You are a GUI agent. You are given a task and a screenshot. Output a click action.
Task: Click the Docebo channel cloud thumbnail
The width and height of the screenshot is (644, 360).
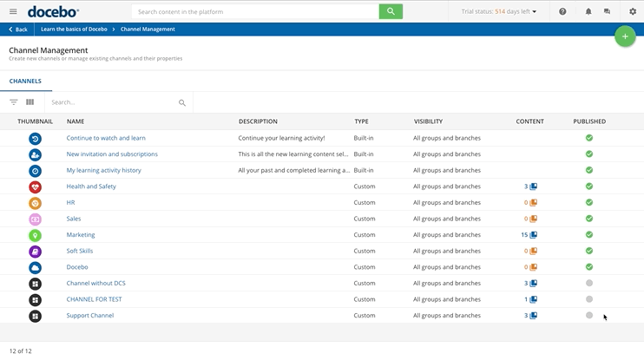[x=35, y=268]
